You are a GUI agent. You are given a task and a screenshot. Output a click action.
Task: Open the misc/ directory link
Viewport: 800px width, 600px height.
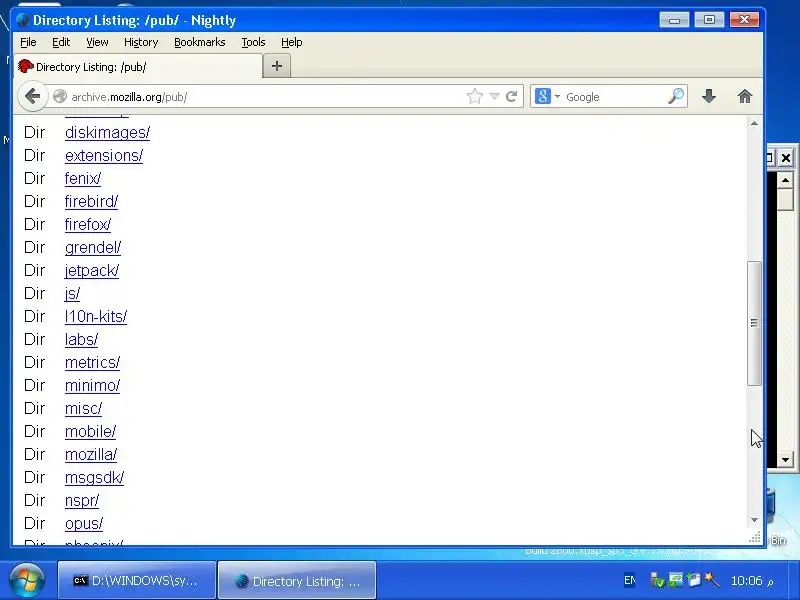pyautogui.click(x=83, y=408)
